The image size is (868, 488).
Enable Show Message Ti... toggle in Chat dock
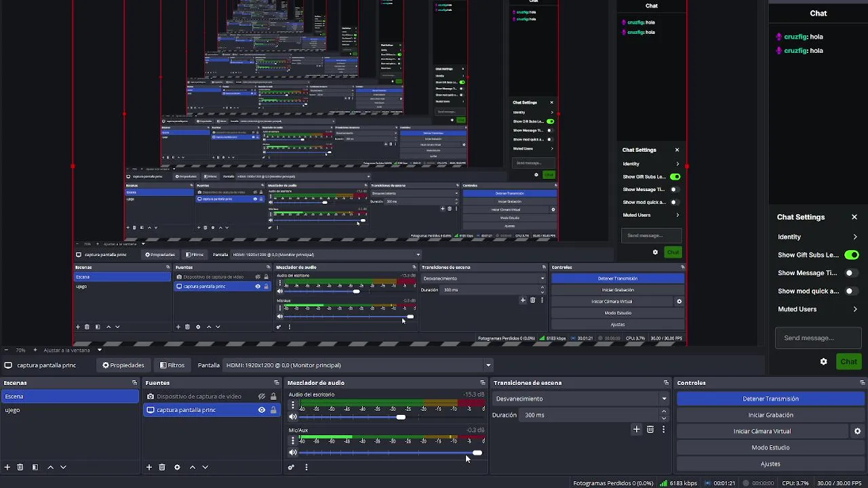tap(852, 273)
